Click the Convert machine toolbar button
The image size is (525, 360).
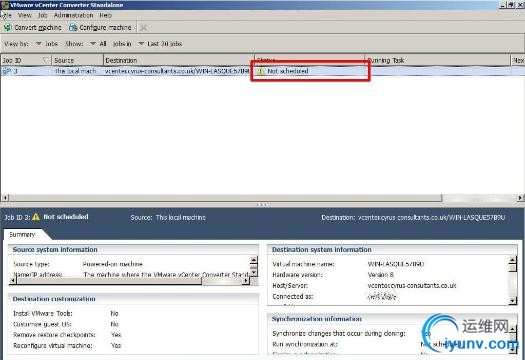click(32, 28)
